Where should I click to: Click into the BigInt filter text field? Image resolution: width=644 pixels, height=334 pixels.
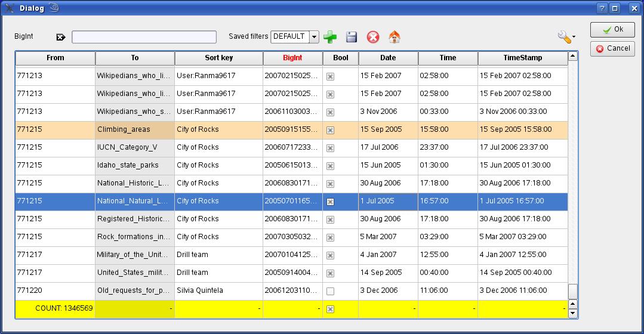tap(144, 37)
